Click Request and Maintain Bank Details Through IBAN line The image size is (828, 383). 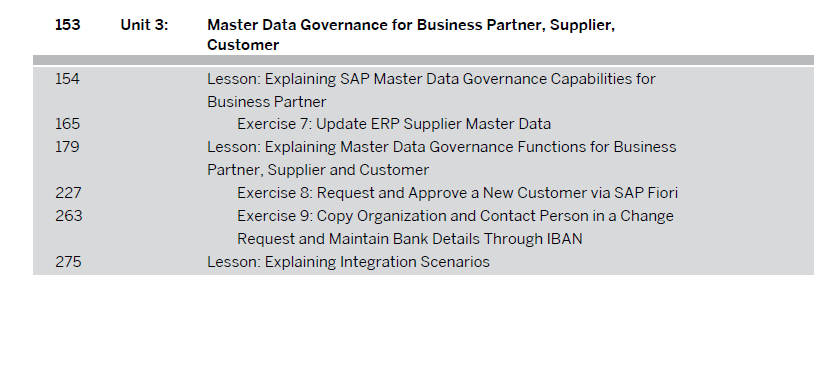coord(410,239)
